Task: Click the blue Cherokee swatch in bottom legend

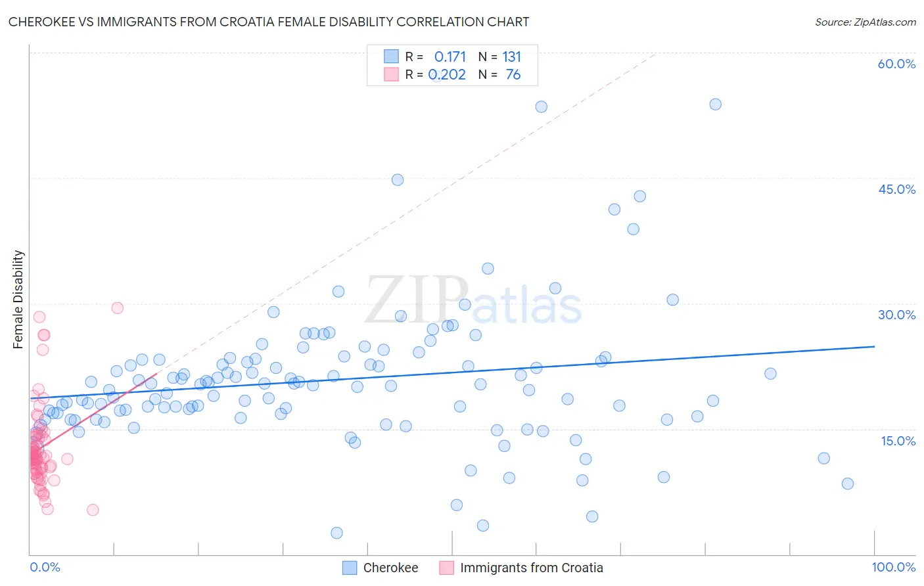Action: coord(350,568)
